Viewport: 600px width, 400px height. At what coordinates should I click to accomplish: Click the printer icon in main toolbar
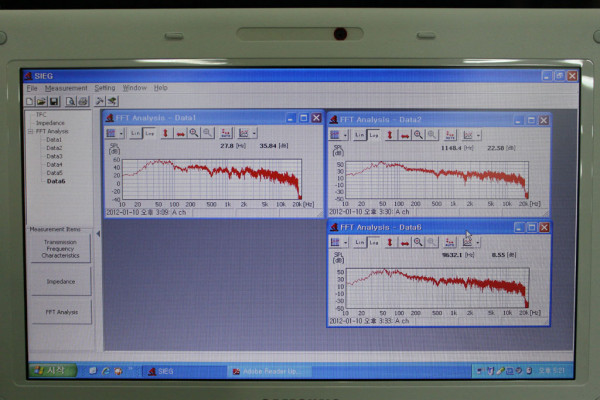83,101
